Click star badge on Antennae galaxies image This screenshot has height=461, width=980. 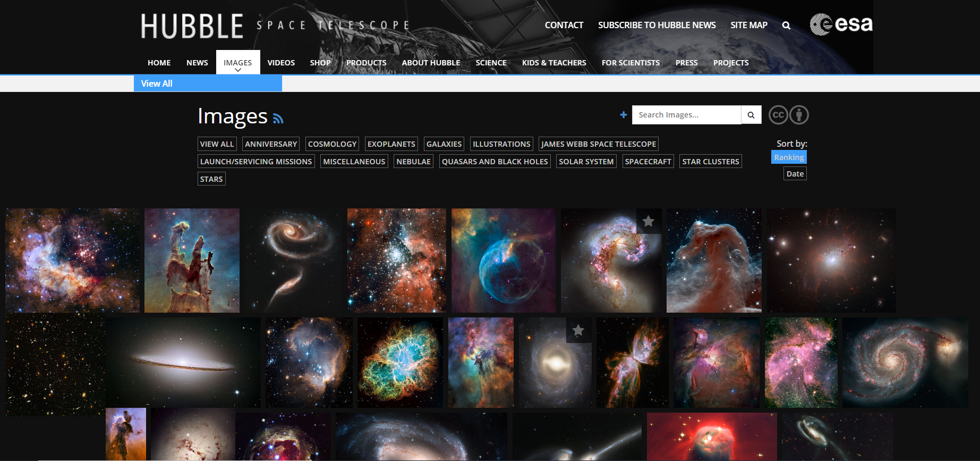649,221
